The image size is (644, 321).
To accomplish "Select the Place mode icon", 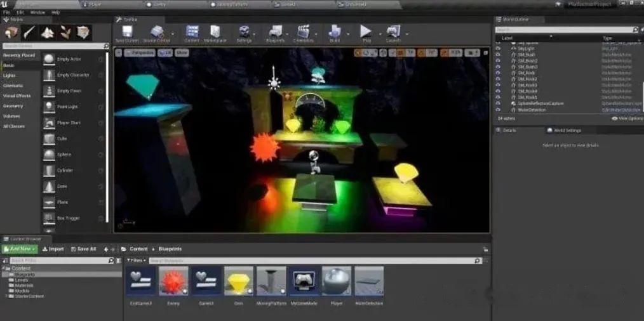I will pyautogui.click(x=11, y=32).
